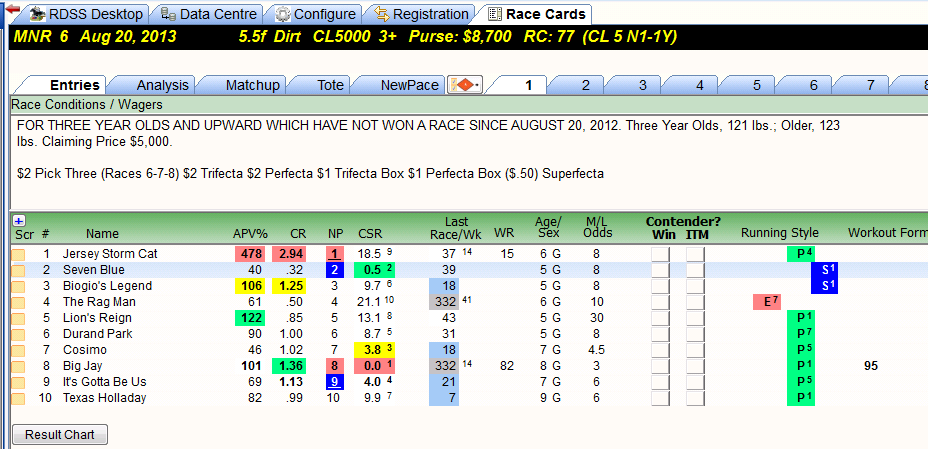Toggle scratch box for Cosimo

[19, 350]
